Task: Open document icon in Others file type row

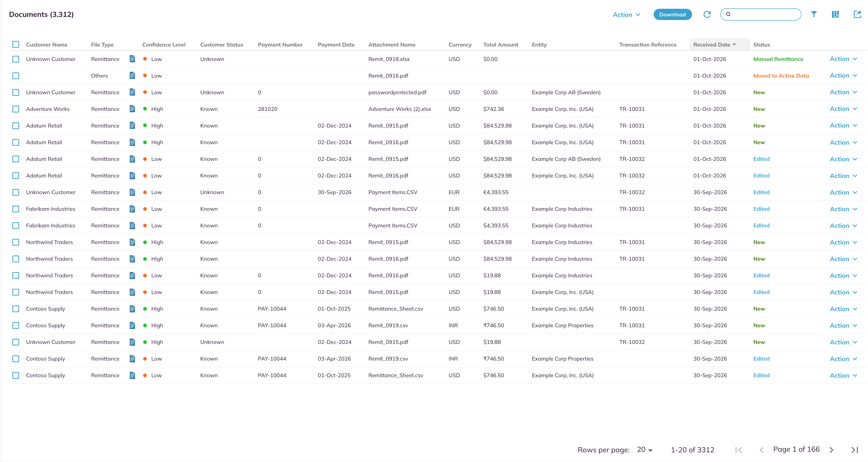Action: pyautogui.click(x=132, y=75)
